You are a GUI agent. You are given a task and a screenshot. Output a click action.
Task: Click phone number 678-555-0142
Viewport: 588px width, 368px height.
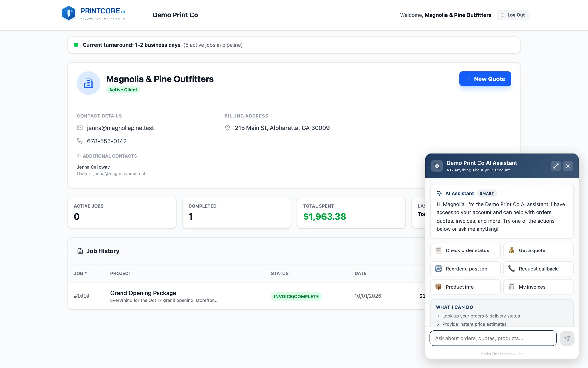click(107, 141)
